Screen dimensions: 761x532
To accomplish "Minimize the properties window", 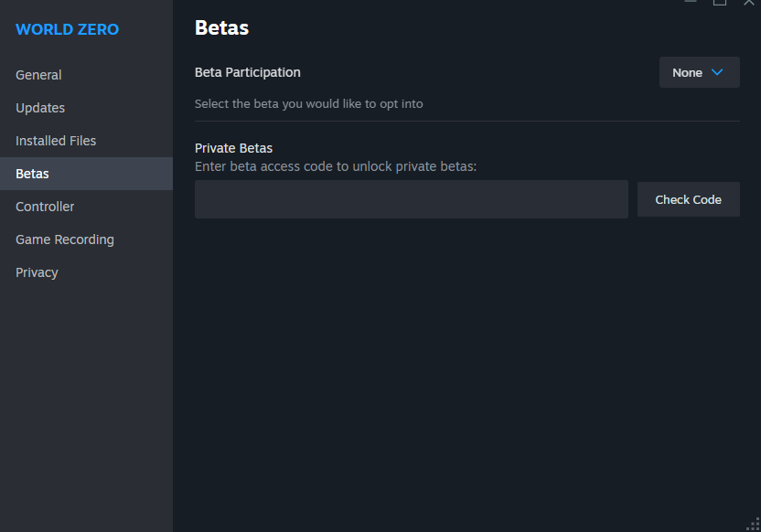I will (x=691, y=2).
